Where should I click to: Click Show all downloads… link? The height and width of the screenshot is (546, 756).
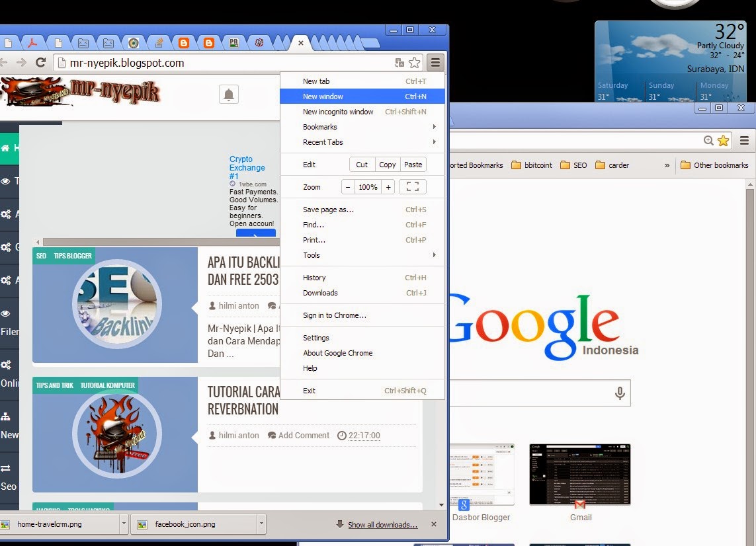click(383, 525)
